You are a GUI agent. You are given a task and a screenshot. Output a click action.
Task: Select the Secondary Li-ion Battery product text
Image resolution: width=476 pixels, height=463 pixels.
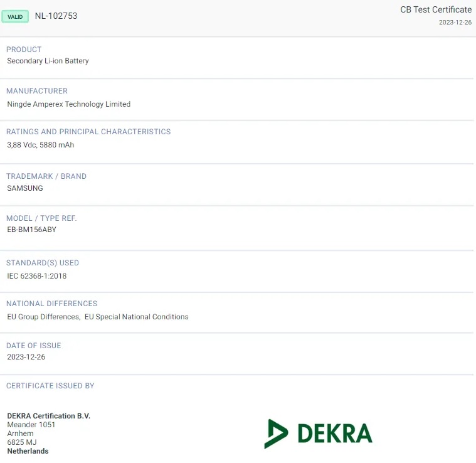coord(48,61)
